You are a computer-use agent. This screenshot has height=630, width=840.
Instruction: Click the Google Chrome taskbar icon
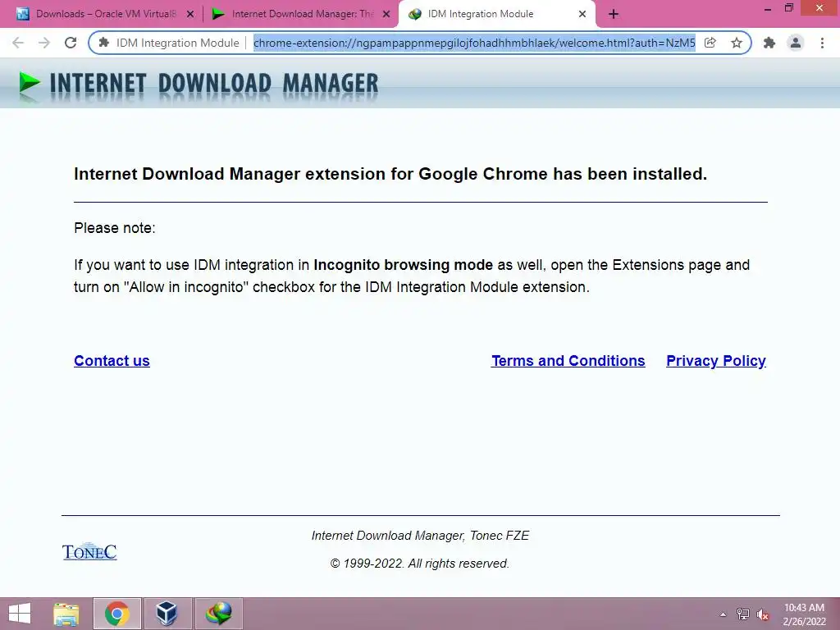click(116, 614)
